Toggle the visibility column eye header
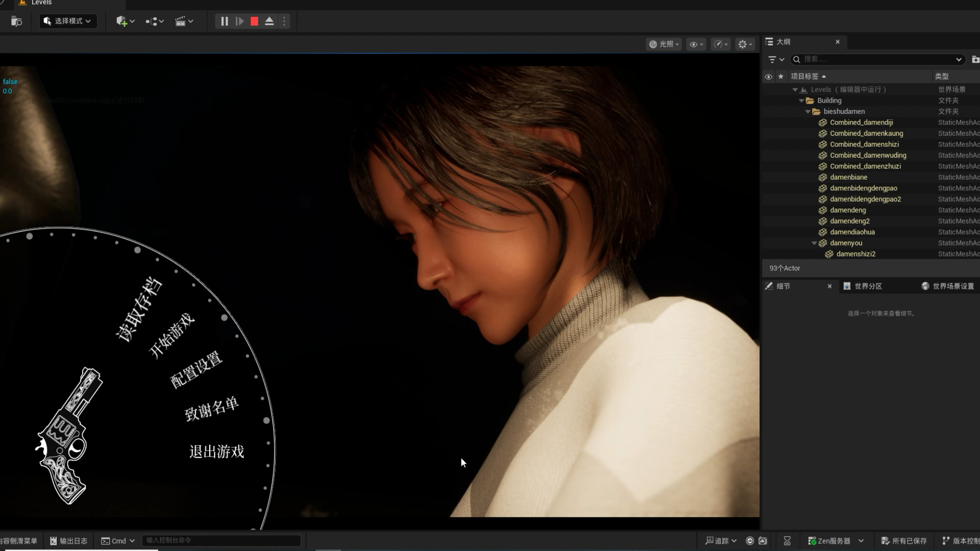 point(768,77)
